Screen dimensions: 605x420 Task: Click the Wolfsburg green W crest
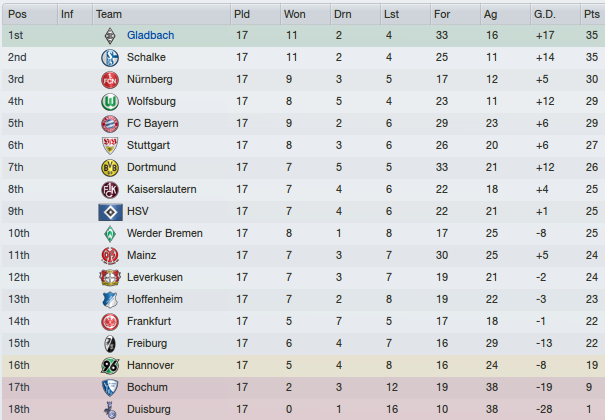coord(110,102)
